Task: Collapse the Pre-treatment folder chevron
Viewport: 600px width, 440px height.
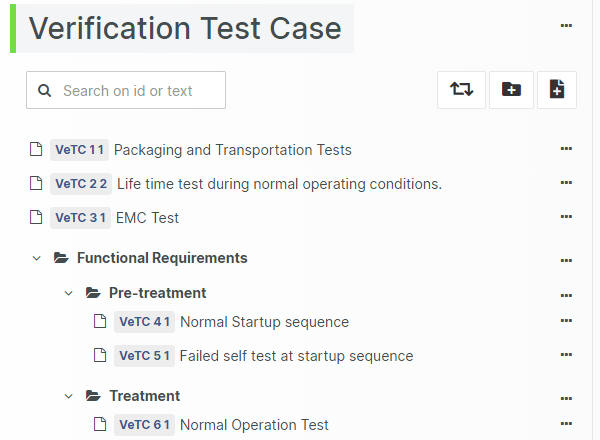Action: point(69,293)
